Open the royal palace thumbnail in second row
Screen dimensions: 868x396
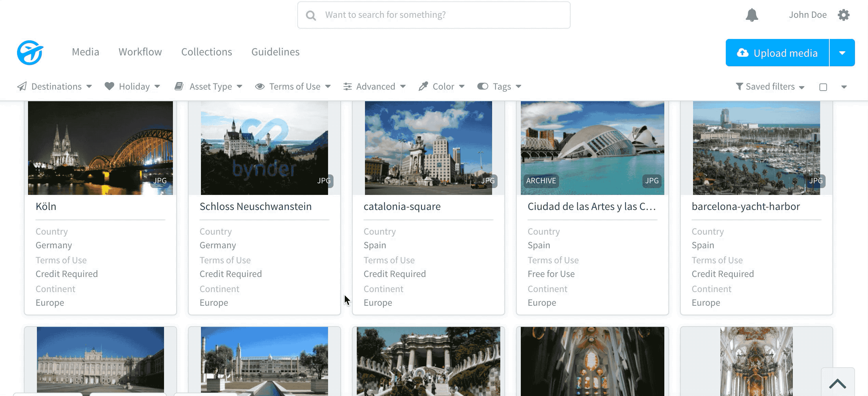pyautogui.click(x=100, y=360)
